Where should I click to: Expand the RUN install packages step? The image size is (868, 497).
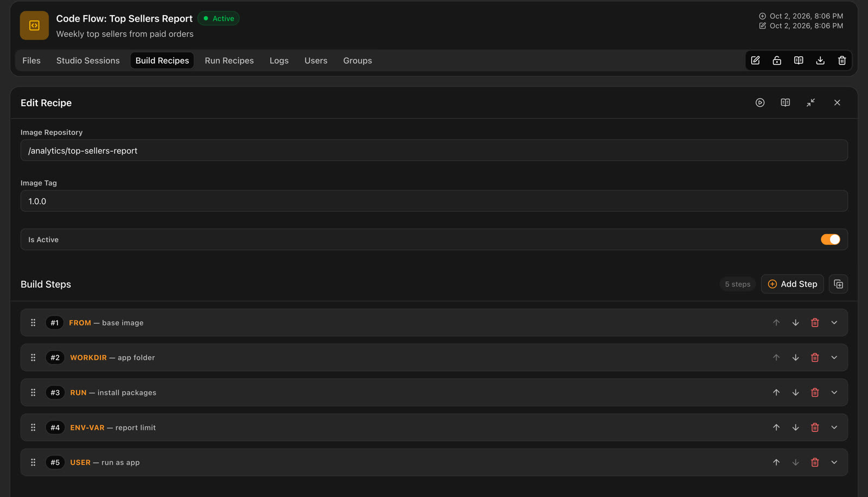tap(834, 392)
